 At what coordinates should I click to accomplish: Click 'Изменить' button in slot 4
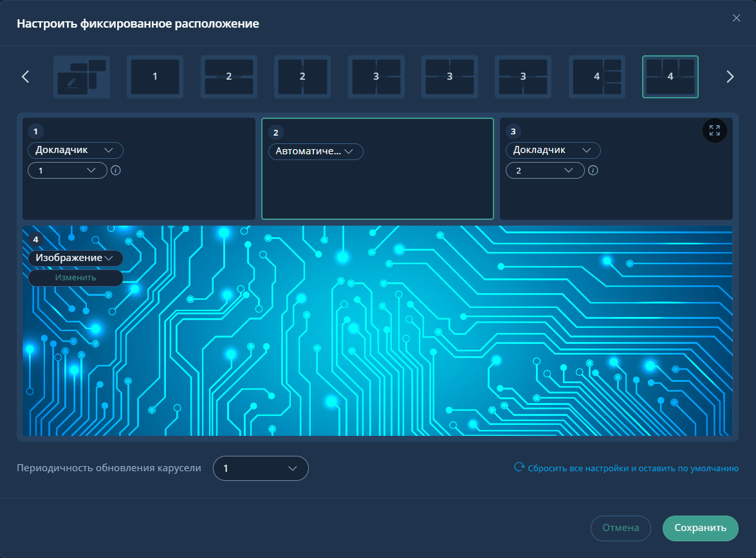click(x=75, y=278)
